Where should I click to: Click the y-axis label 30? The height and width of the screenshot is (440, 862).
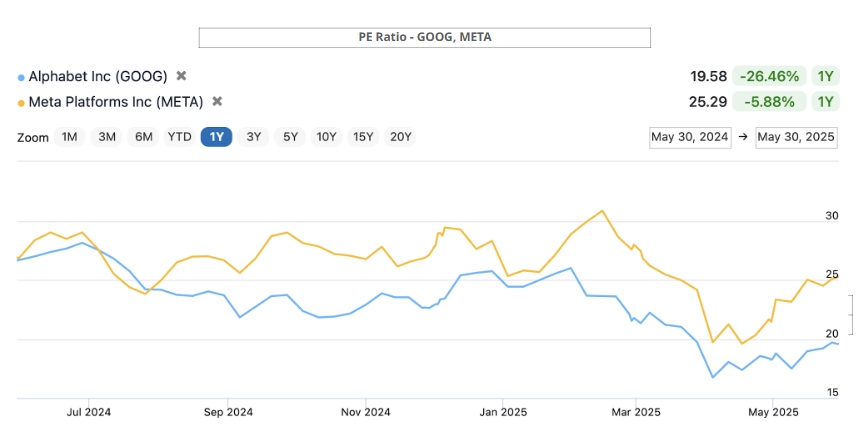tap(832, 216)
